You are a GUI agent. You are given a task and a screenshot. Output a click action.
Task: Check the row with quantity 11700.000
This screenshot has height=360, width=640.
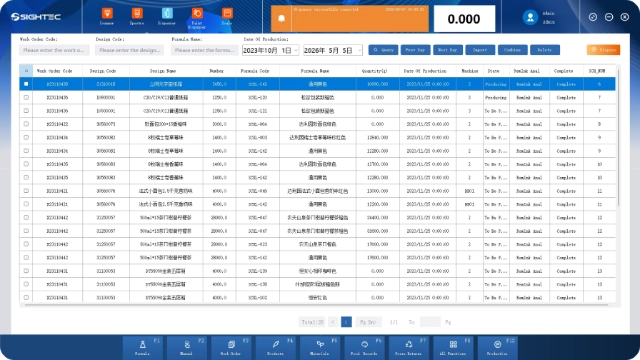[26, 164]
